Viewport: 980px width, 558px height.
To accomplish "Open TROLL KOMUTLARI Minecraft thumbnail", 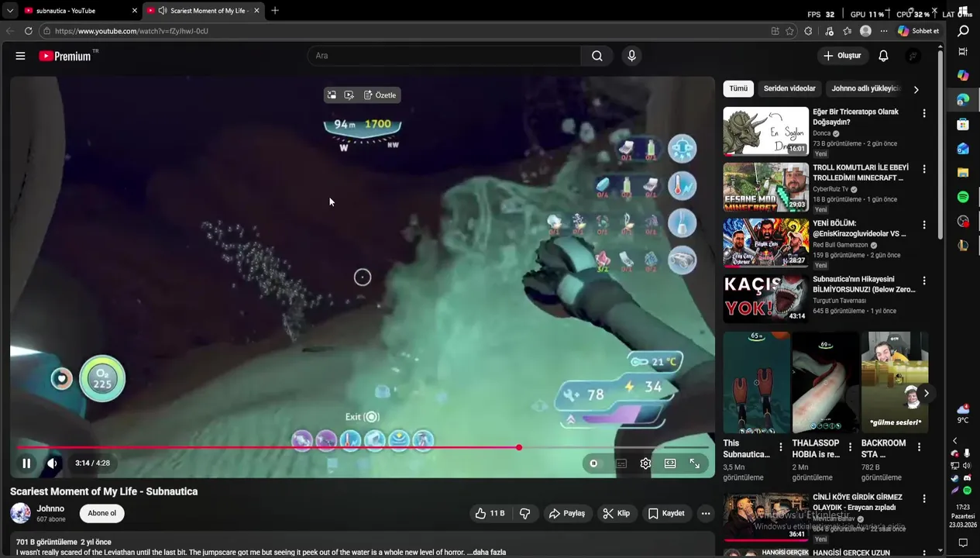I will tap(765, 188).
